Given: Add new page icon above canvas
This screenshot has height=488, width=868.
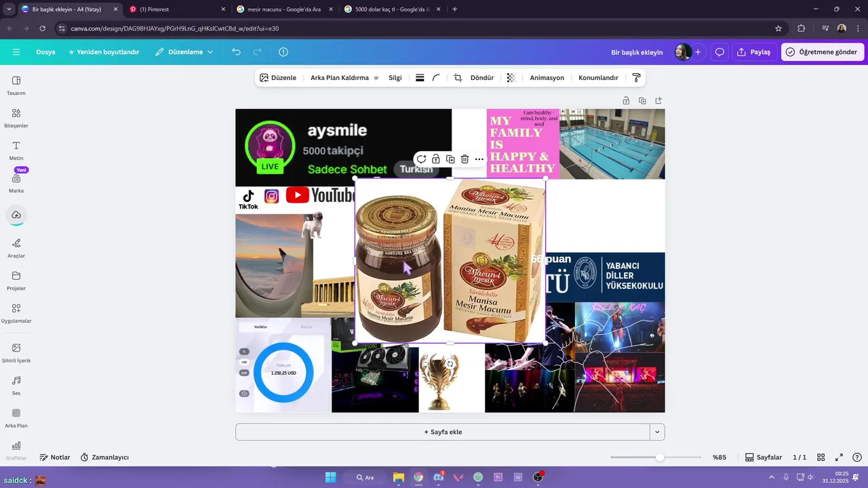Looking at the screenshot, I should [658, 100].
